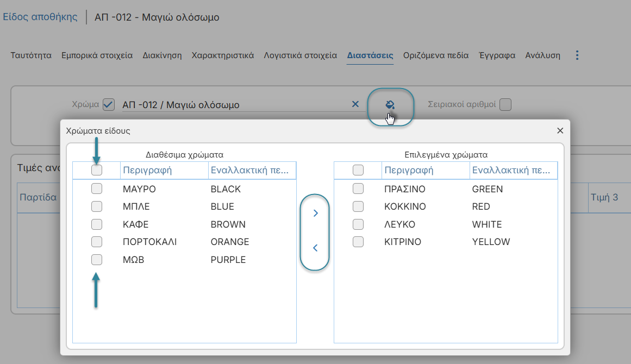Toggle the Χρώμα checkbox
The image size is (631, 364).
(109, 104)
